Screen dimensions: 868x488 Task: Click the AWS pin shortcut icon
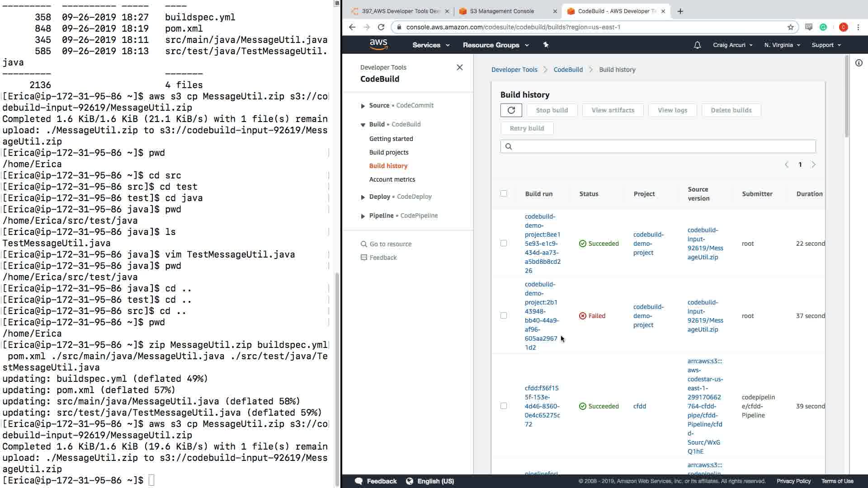pyautogui.click(x=546, y=45)
